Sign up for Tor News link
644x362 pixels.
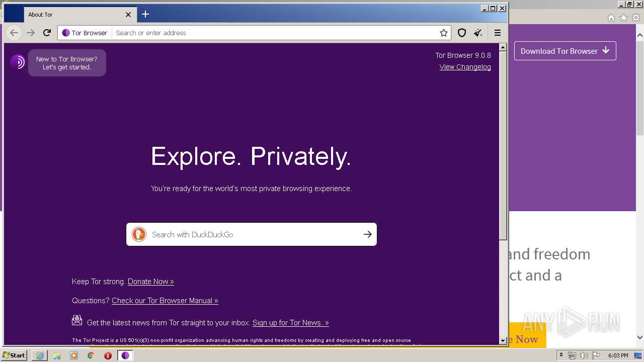click(291, 323)
